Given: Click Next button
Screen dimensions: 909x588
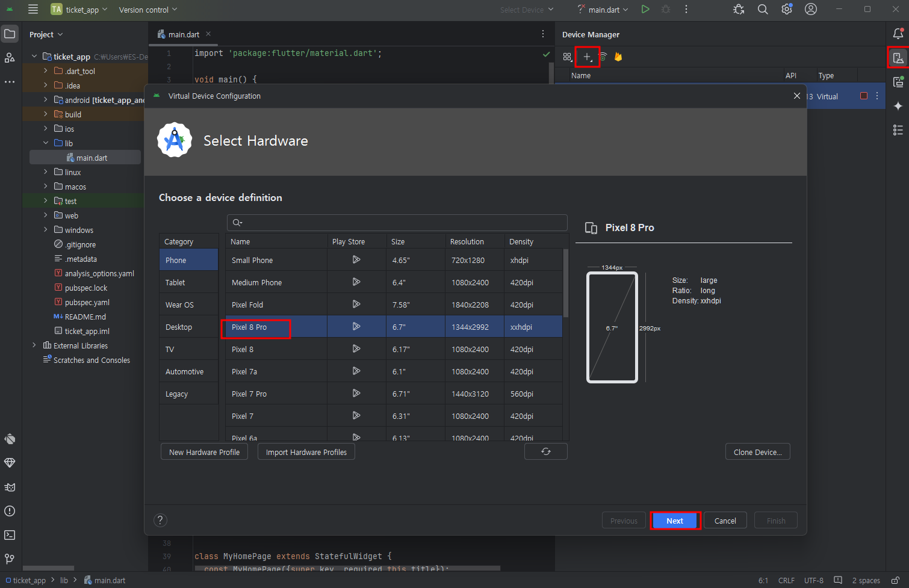Looking at the screenshot, I should 675,521.
